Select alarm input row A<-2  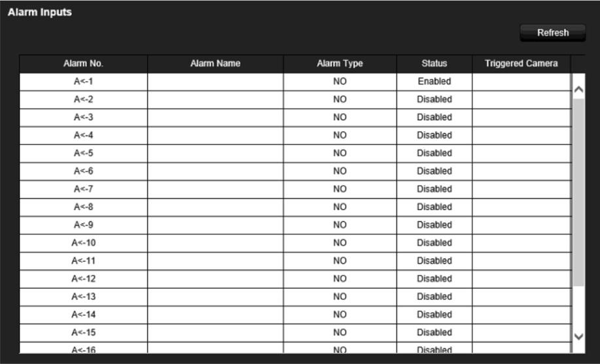(x=295, y=99)
